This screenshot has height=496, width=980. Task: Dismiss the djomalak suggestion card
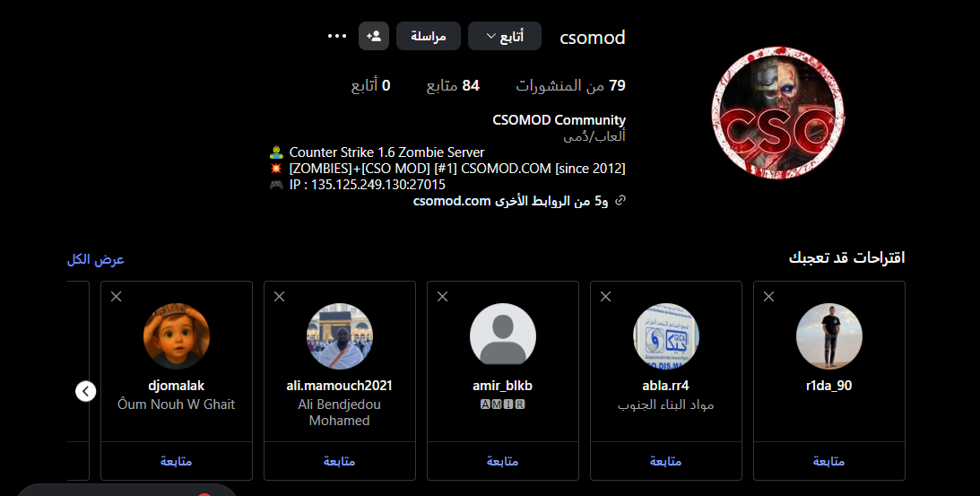(x=117, y=296)
